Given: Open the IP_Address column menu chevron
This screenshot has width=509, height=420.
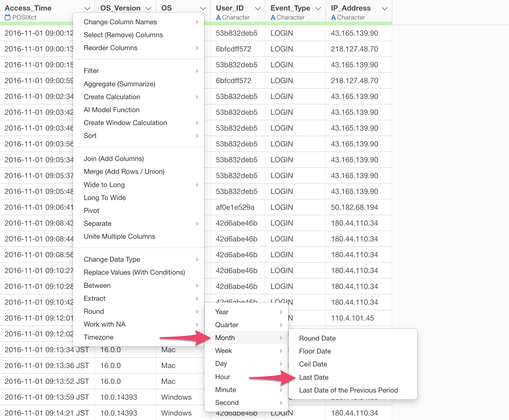Looking at the screenshot, I should 385,8.
